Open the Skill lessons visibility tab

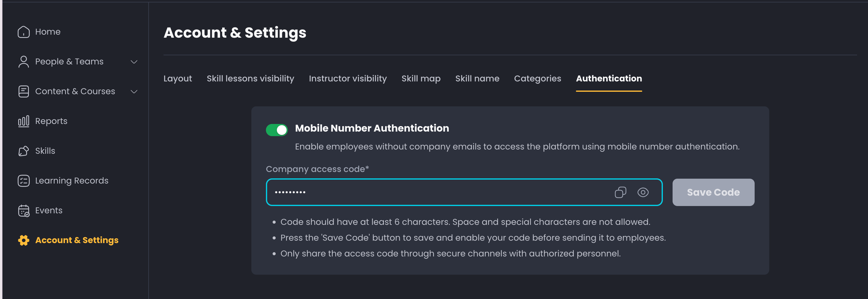coord(250,78)
